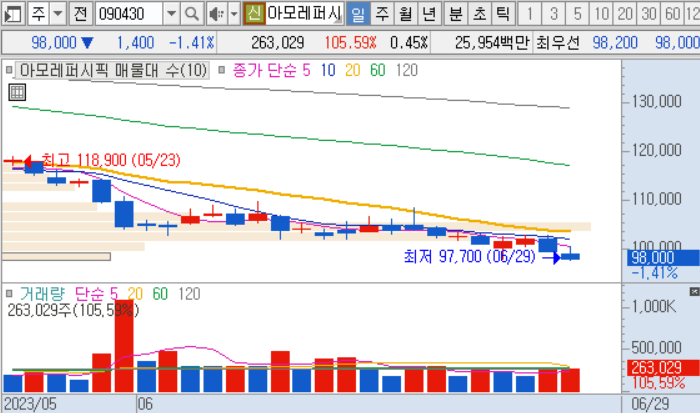Click the red 263,029 volume axis tag
Image resolution: width=700 pixels, height=413 pixels.
(x=662, y=367)
